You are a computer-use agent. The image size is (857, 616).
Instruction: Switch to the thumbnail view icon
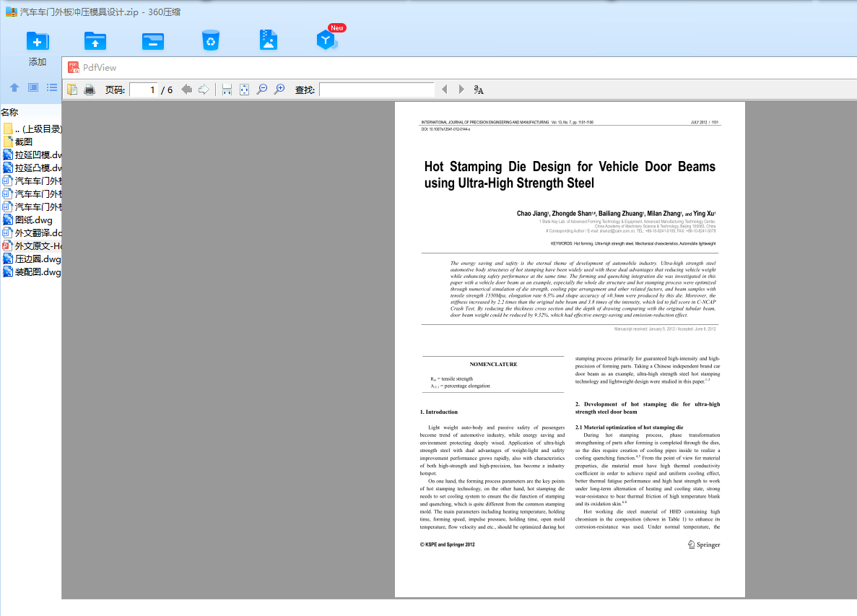point(33,87)
